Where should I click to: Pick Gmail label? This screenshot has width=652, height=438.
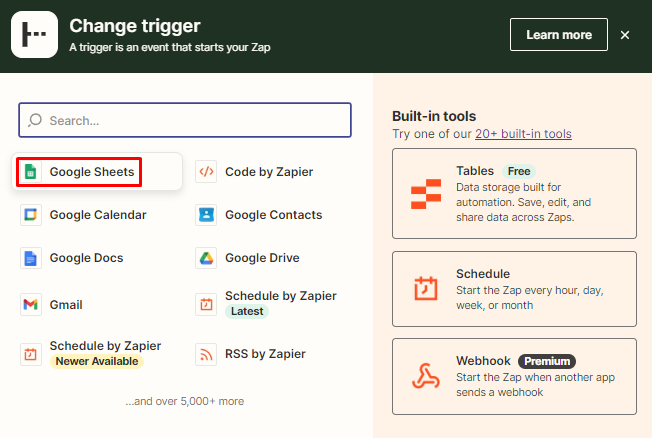[66, 305]
